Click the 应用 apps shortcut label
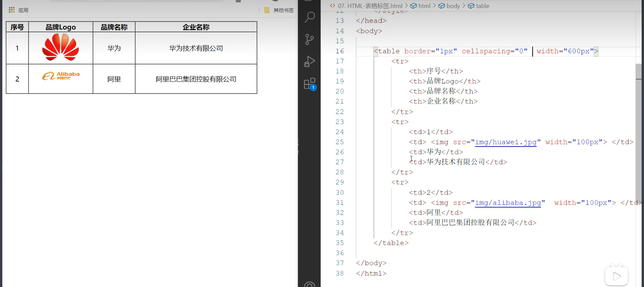Viewport: 644px width, 287px height. 23,10
